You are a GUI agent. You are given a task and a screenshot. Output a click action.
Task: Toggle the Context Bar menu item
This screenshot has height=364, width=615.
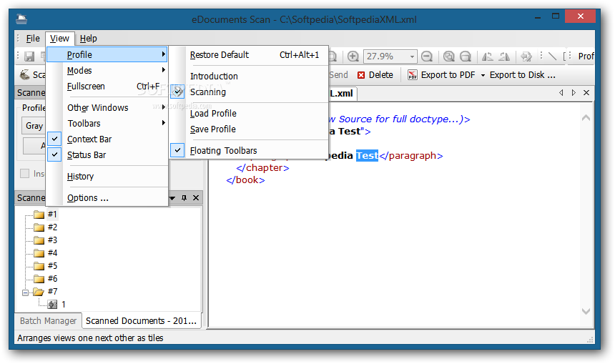pyautogui.click(x=107, y=139)
